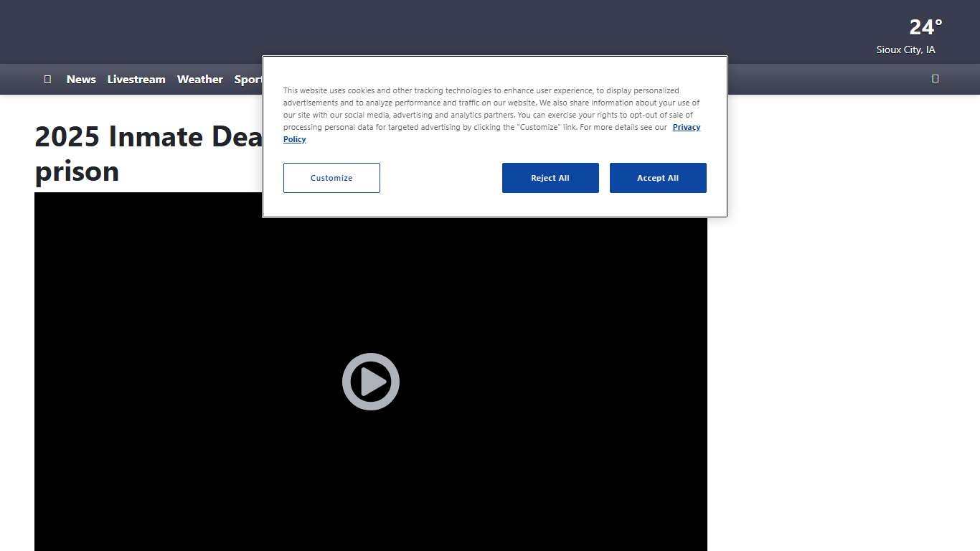Click the nav bar gap left of search icon
The image size is (980, 551).
point(825,79)
